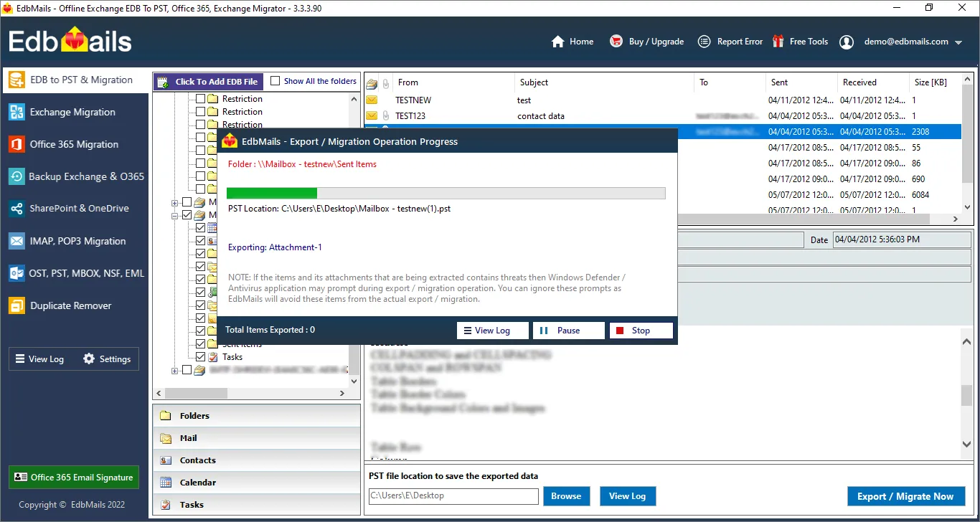The image size is (980, 522).
Task: Open the Office 365 Email Signature button
Action: (74, 478)
